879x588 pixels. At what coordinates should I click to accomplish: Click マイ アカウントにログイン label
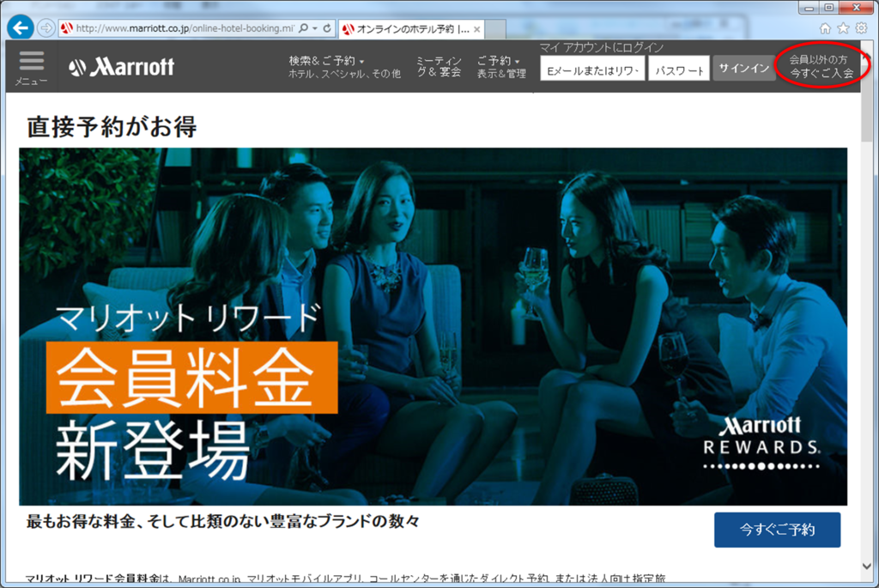602,47
